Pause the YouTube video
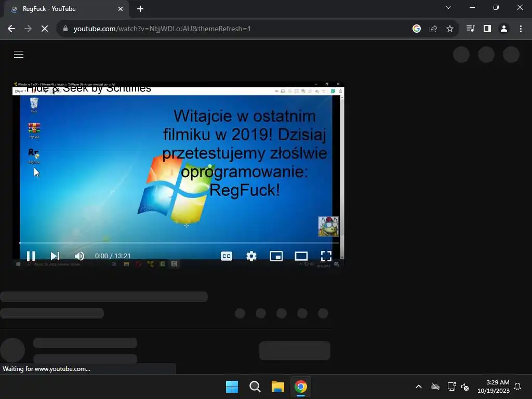The height and width of the screenshot is (399, 532). 31,256
